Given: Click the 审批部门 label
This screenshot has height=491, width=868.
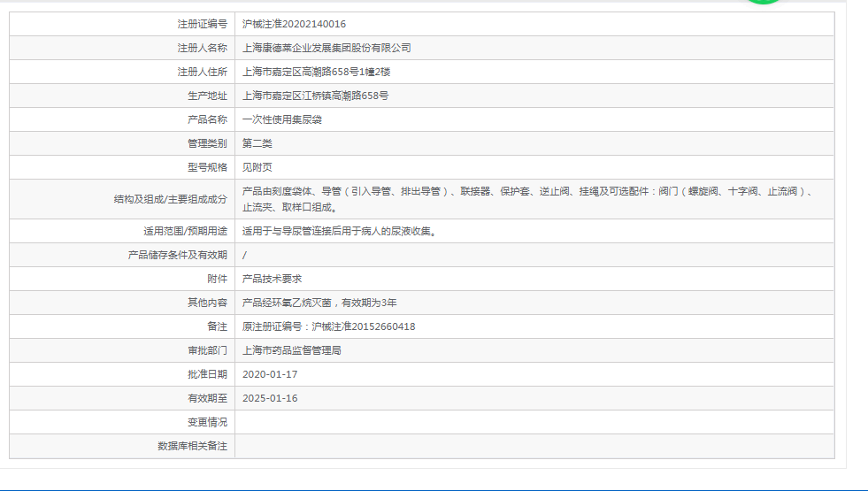Looking at the screenshot, I should [x=207, y=350].
